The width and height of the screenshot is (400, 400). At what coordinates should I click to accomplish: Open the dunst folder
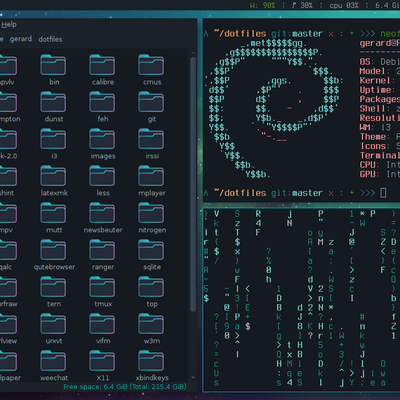[53, 107]
